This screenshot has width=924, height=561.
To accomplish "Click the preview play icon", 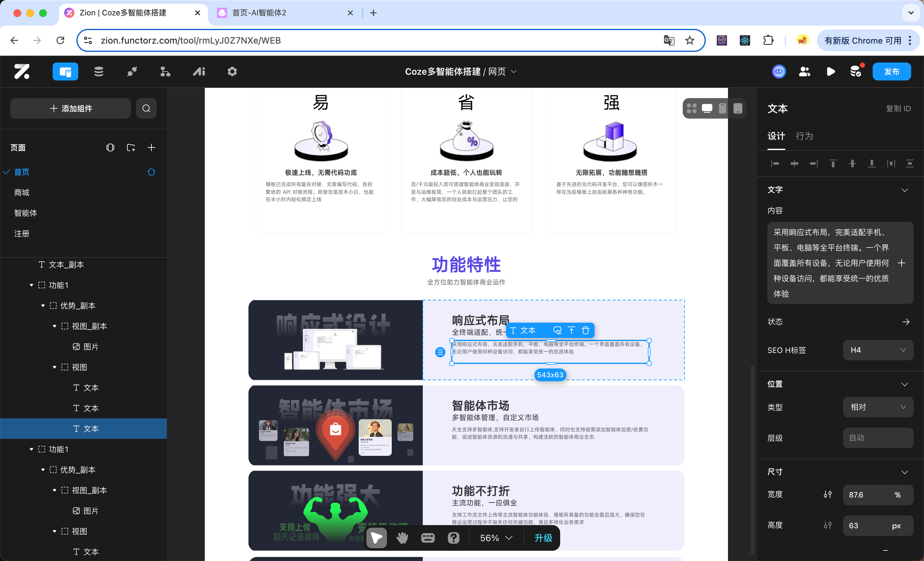I will coord(831,71).
